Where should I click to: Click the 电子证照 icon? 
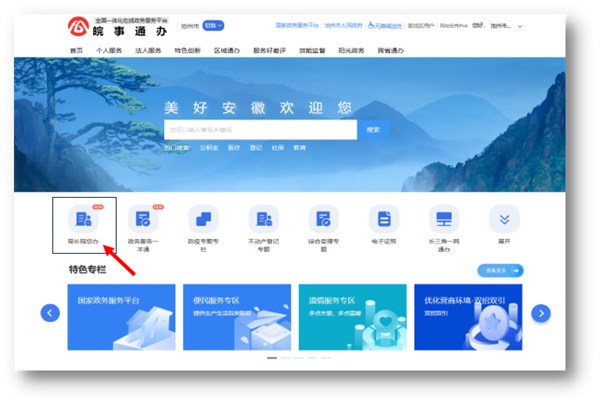tap(383, 219)
